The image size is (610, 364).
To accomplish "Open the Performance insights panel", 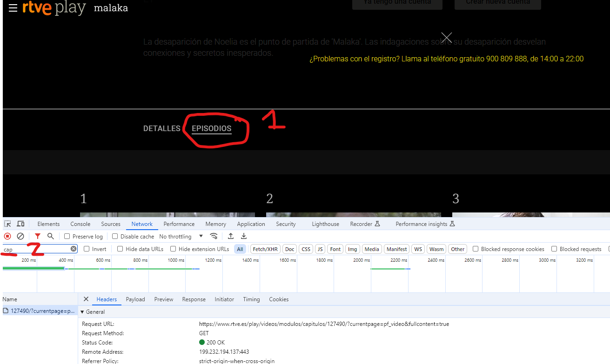I will pyautogui.click(x=425, y=224).
